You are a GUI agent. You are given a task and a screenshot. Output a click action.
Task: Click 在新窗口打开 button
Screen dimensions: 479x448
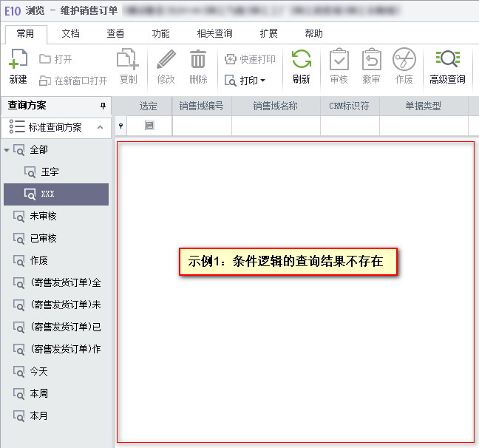coord(73,80)
